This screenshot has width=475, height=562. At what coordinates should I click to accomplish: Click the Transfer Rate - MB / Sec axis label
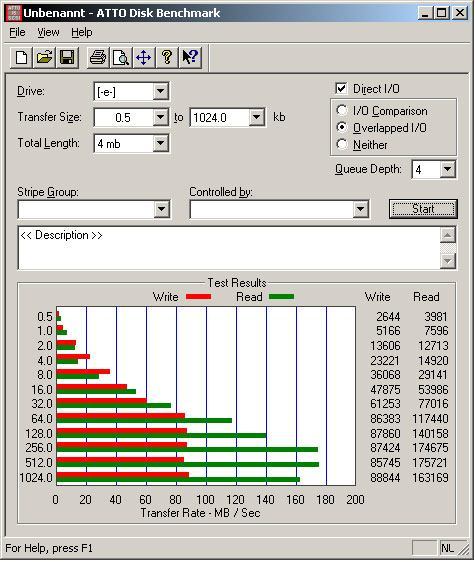200,513
